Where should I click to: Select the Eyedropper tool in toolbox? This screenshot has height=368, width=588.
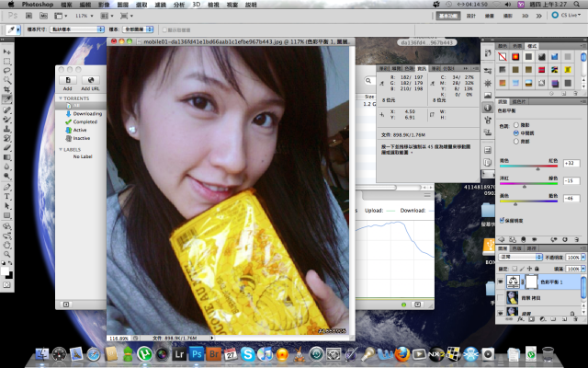pyautogui.click(x=7, y=99)
